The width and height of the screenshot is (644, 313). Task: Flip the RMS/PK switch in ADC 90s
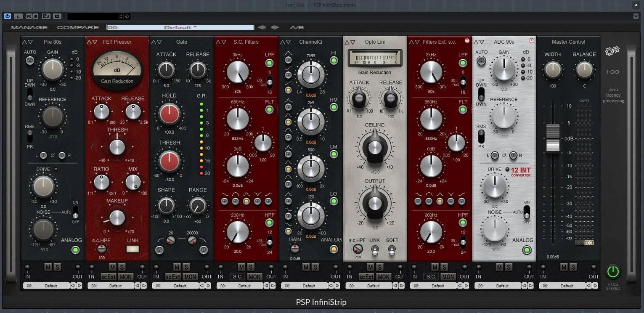click(481, 136)
